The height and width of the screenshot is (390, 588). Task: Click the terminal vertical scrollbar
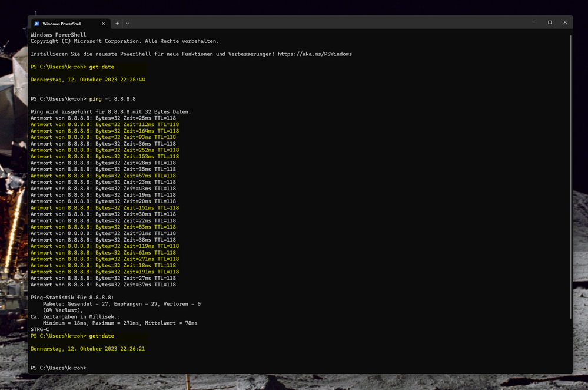(x=570, y=177)
